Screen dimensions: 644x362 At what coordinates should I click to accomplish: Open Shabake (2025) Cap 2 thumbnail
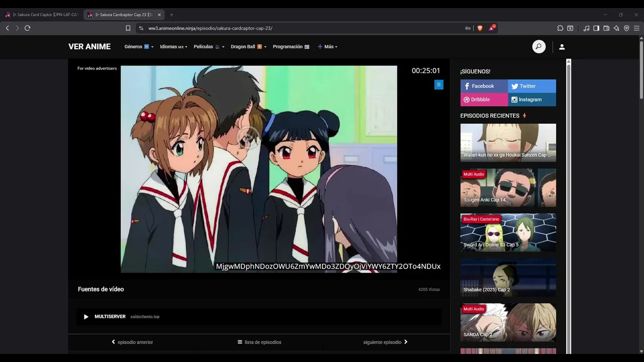point(508,278)
